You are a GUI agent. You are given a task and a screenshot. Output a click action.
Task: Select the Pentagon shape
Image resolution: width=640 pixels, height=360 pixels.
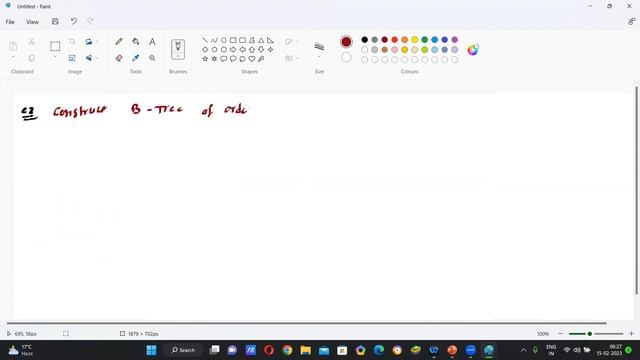point(214,49)
